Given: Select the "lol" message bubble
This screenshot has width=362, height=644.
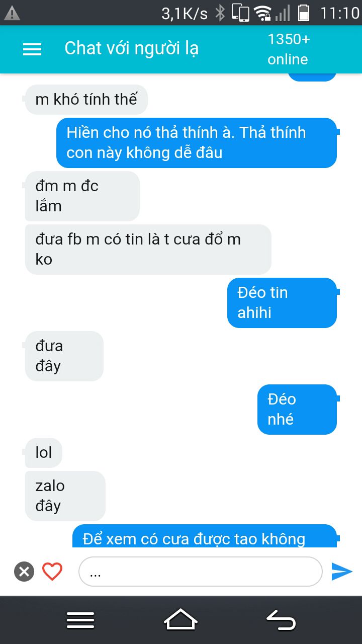Looking at the screenshot, I should (44, 452).
